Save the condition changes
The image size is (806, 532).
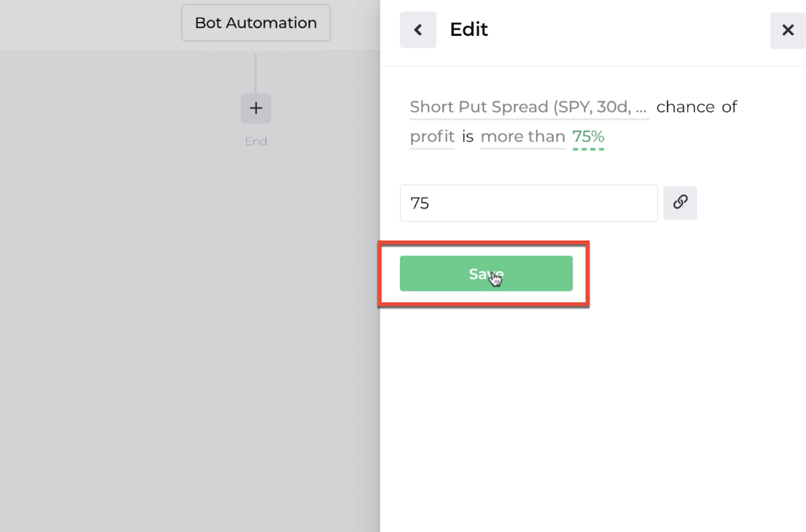[x=486, y=273]
